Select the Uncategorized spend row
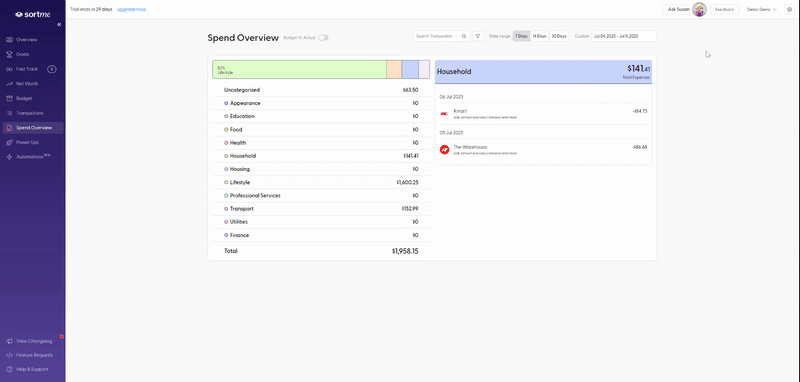This screenshot has width=800, height=382. click(321, 90)
